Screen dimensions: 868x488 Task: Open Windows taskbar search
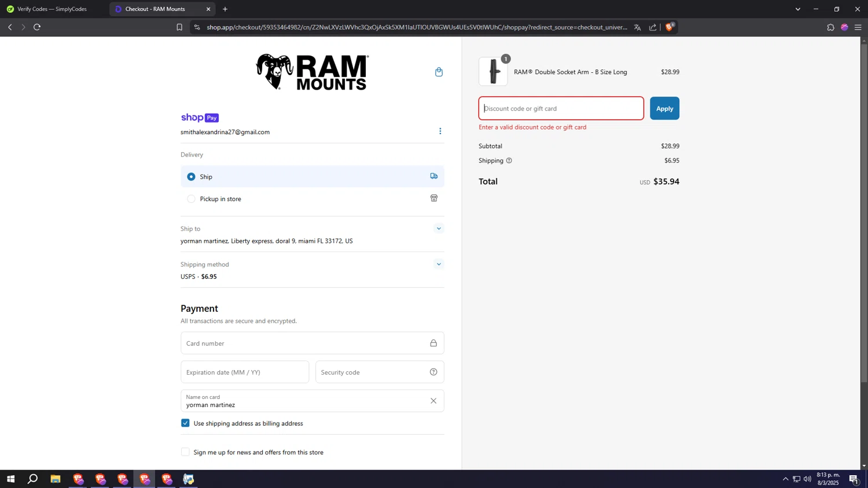33,479
